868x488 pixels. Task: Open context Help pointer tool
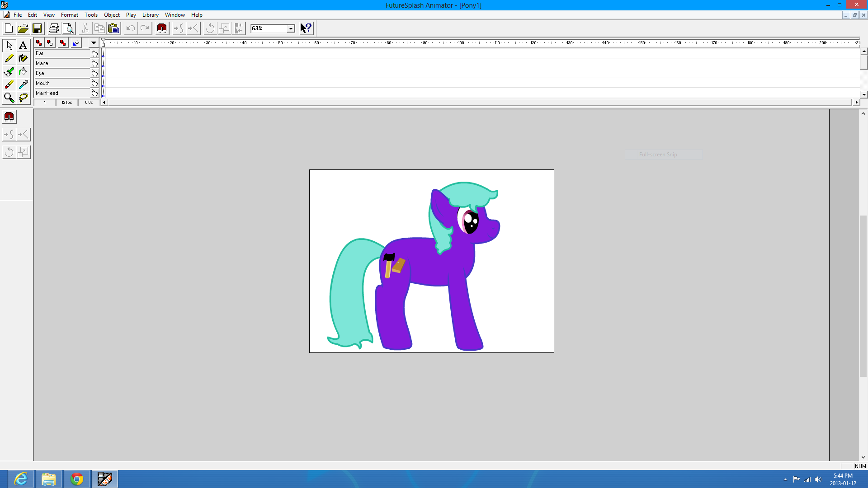[x=306, y=28]
